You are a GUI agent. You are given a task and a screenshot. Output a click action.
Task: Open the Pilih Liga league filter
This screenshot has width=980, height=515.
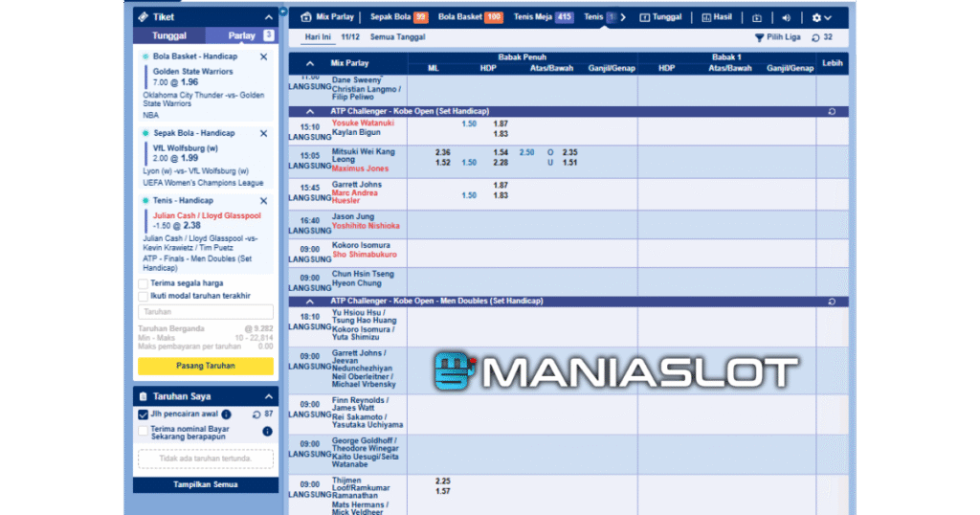pyautogui.click(x=777, y=37)
